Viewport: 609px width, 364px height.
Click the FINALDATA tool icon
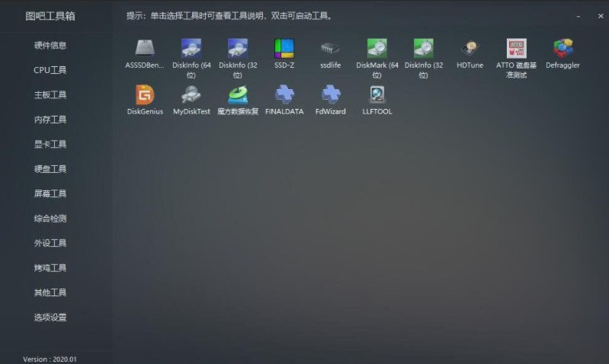coord(284,94)
